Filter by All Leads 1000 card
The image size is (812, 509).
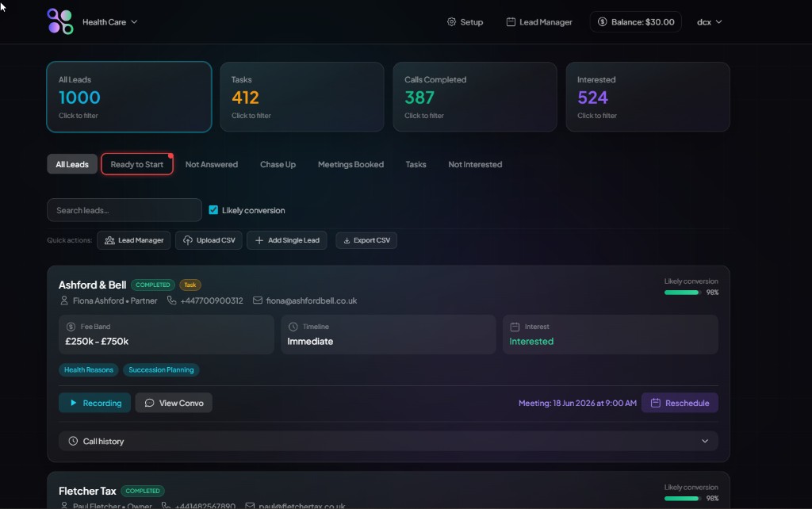(x=129, y=97)
